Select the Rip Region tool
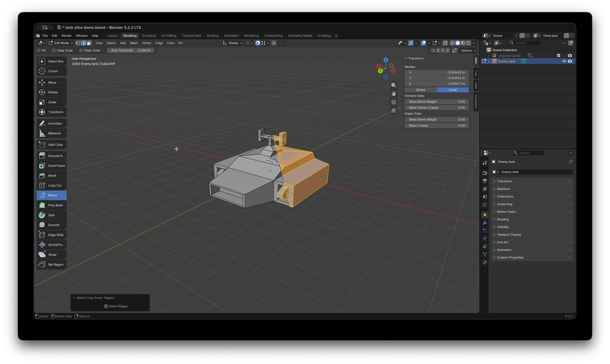 pyautogui.click(x=52, y=264)
